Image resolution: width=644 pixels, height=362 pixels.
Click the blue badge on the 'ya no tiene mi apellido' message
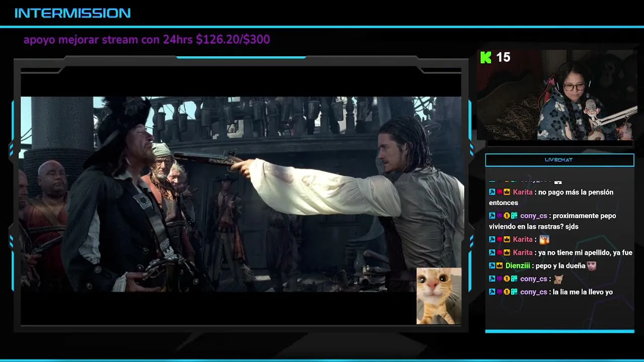pos(492,252)
